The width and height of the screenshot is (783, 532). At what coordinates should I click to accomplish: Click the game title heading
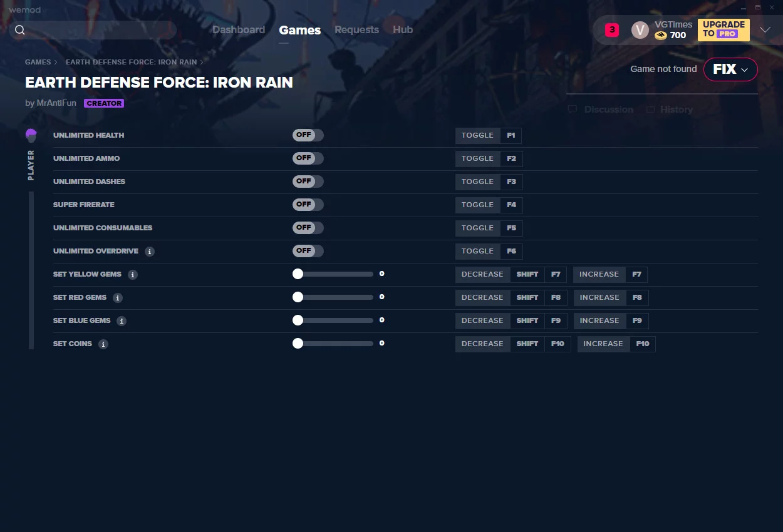coord(159,83)
